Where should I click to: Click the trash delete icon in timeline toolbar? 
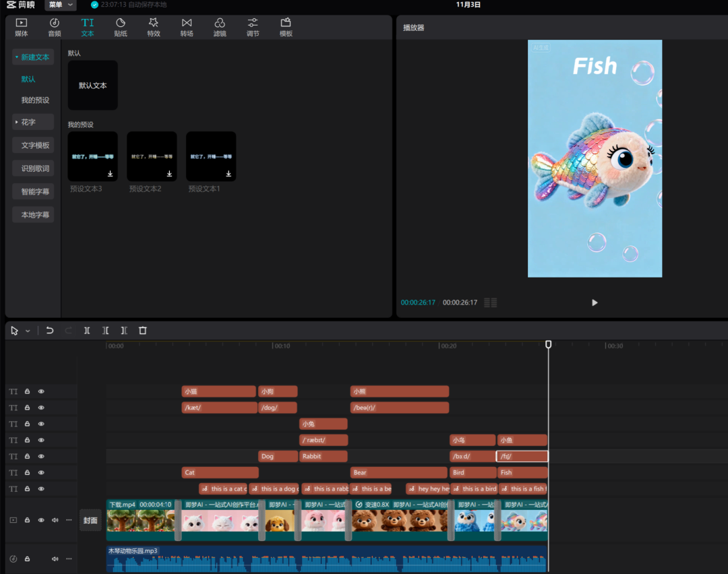point(143,331)
